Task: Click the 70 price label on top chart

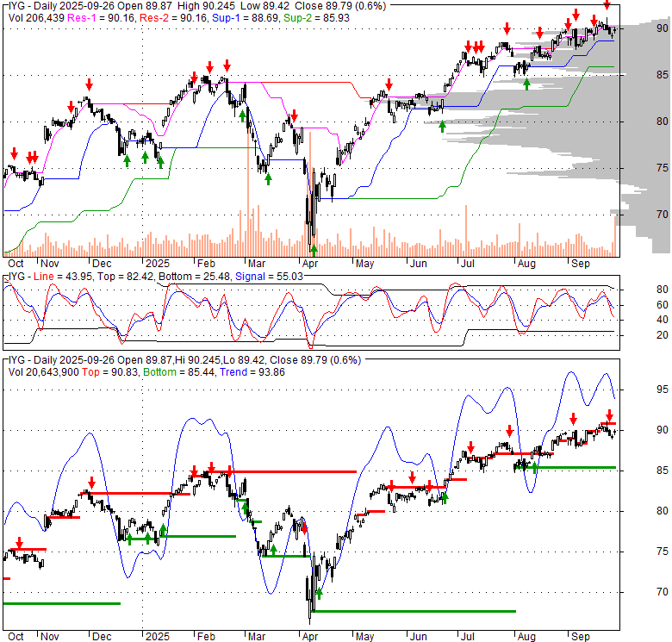Action: pyautogui.click(x=663, y=215)
